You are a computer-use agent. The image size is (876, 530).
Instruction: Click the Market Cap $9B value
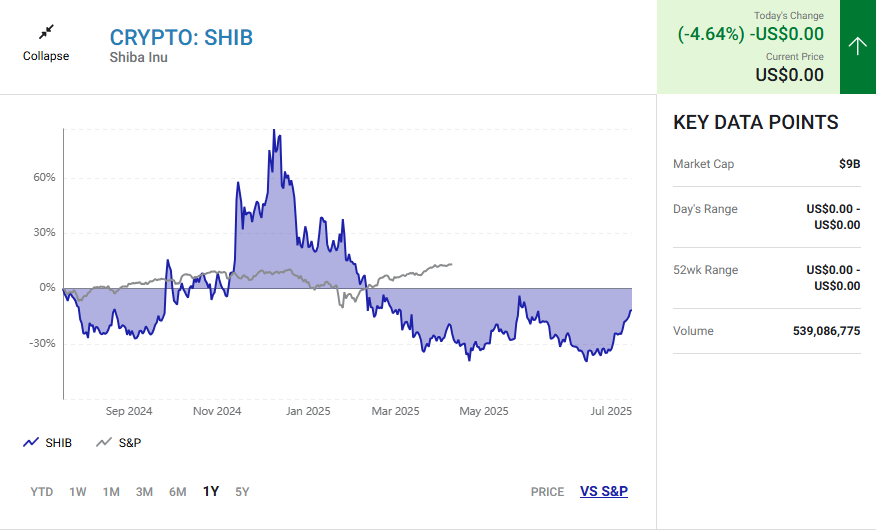pos(850,164)
